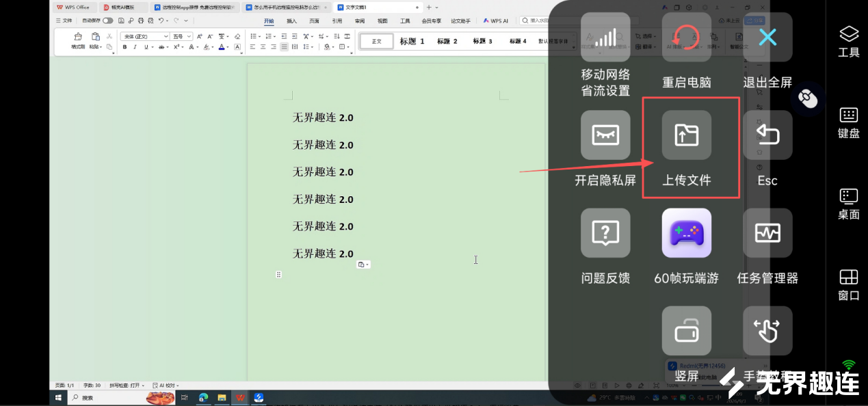The width and height of the screenshot is (868, 406).
Task: Click the Windows Start button
Action: 58,397
